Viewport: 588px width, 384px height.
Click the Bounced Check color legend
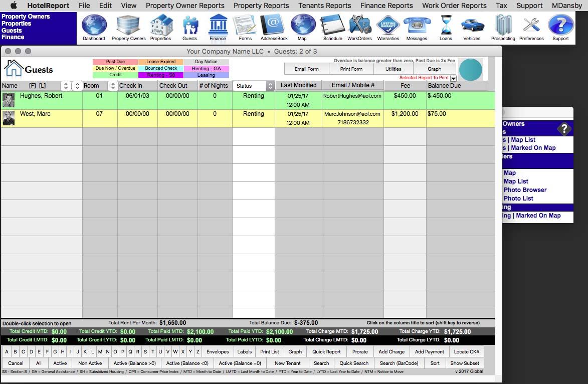click(x=161, y=68)
